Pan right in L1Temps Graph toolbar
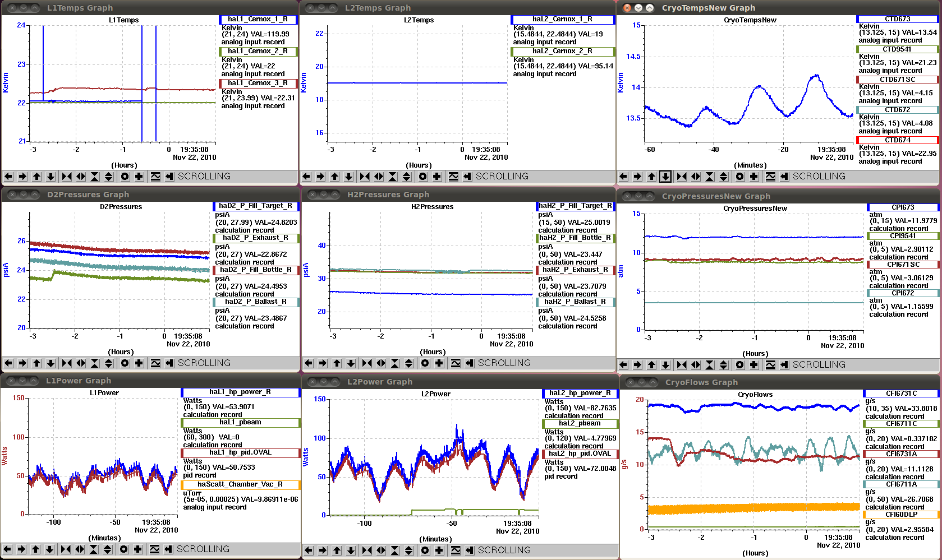Screen dimensions: 942x560 coord(22,177)
